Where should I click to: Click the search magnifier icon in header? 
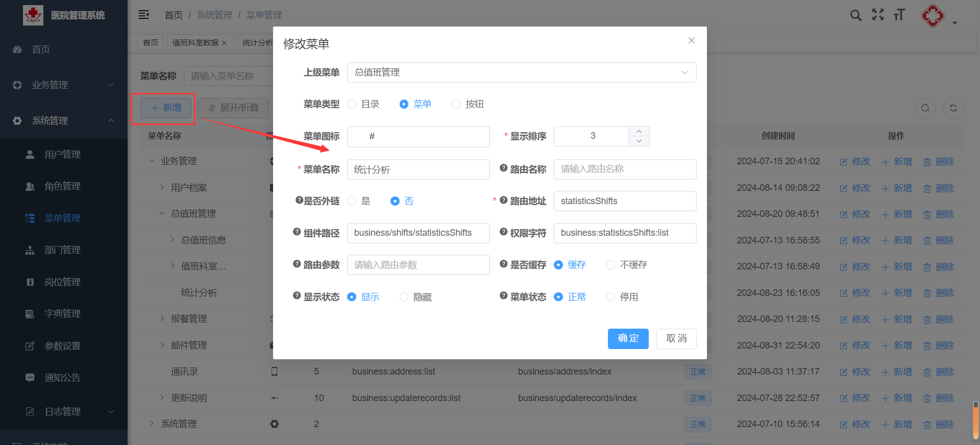855,15
